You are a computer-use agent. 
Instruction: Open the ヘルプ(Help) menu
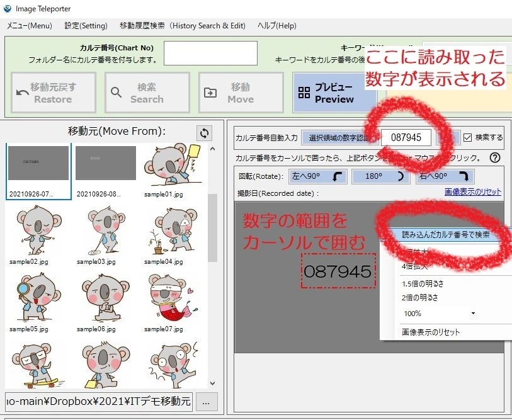(x=276, y=26)
